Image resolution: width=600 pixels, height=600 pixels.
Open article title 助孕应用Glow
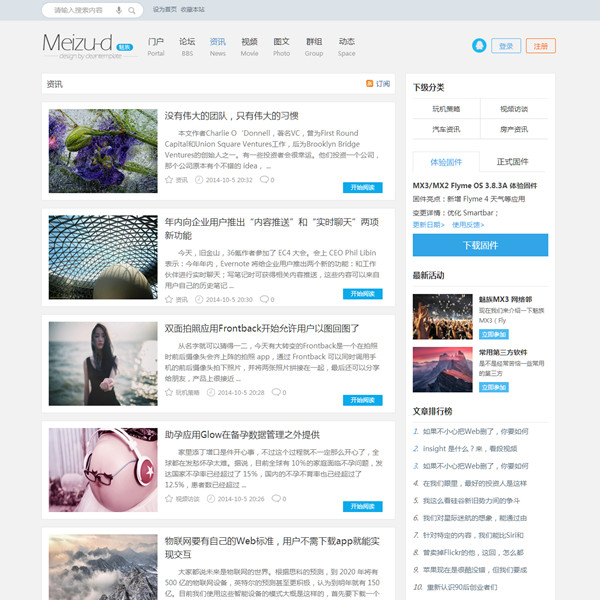pyautogui.click(x=242, y=435)
